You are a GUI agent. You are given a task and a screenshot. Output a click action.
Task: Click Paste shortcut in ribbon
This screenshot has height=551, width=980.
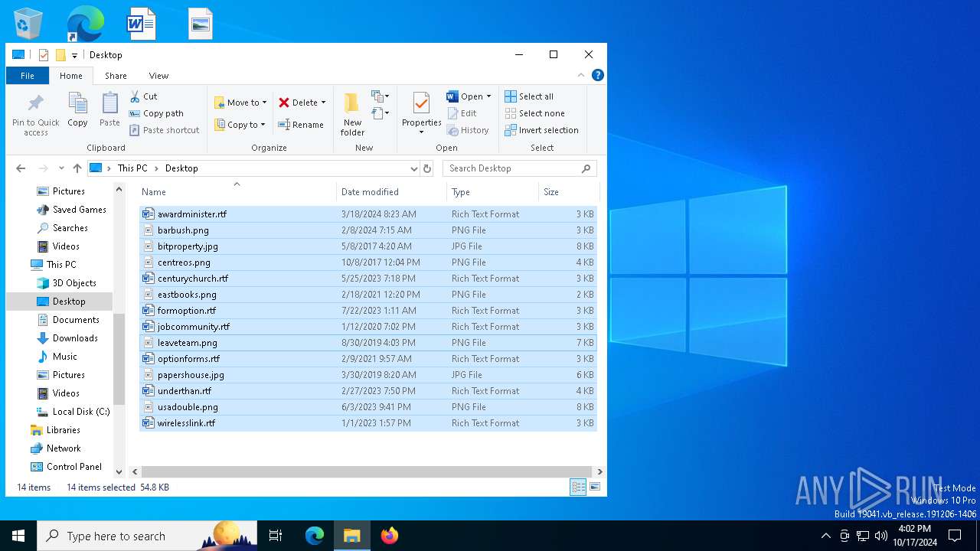[164, 130]
